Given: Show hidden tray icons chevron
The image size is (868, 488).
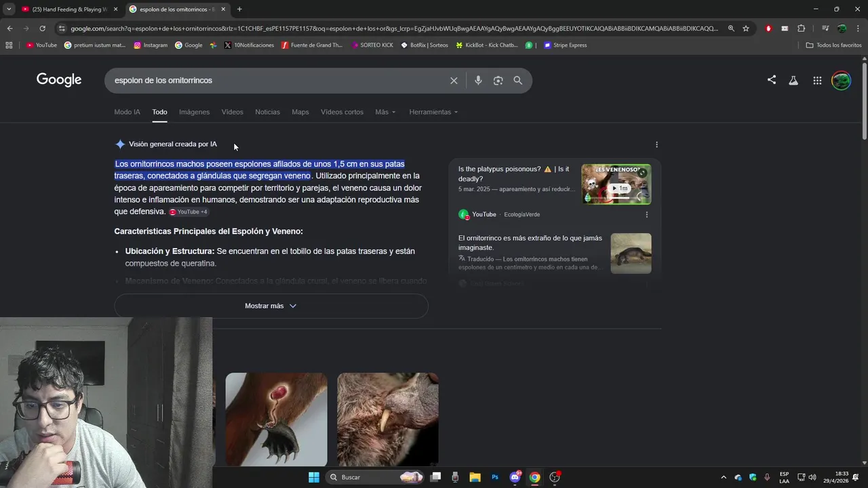Looking at the screenshot, I should pyautogui.click(x=724, y=477).
